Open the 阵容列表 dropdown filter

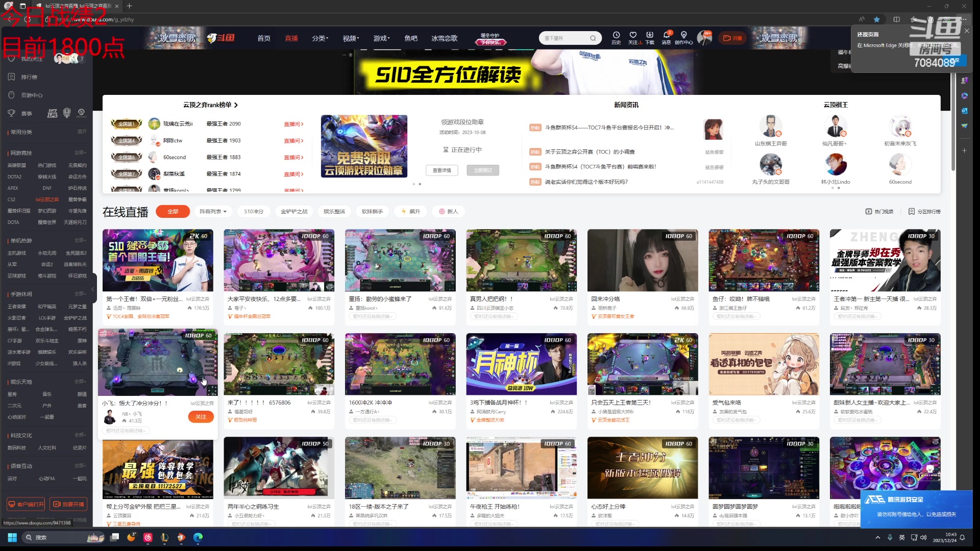(213, 212)
